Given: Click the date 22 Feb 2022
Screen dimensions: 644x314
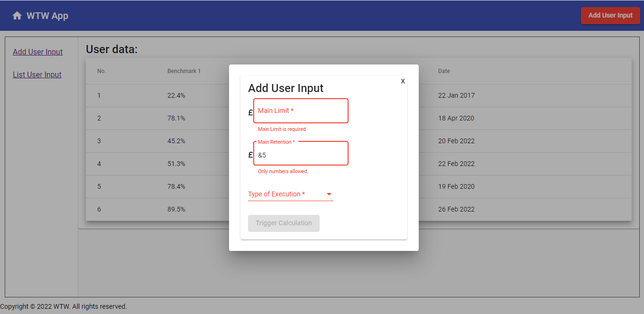Looking at the screenshot, I should (456, 164).
